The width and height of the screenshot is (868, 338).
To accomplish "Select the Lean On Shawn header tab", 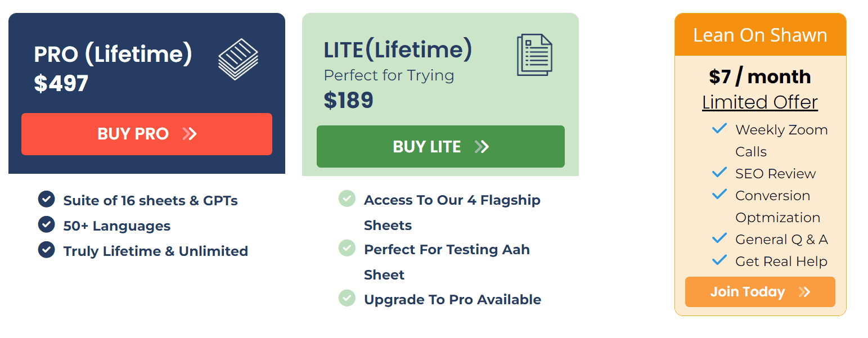I will coord(760,34).
